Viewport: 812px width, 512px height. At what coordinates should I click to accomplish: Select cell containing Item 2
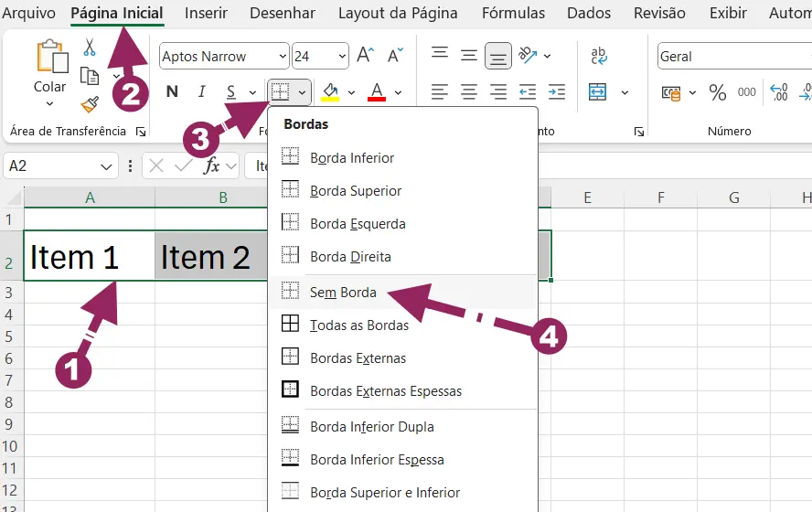click(210, 256)
